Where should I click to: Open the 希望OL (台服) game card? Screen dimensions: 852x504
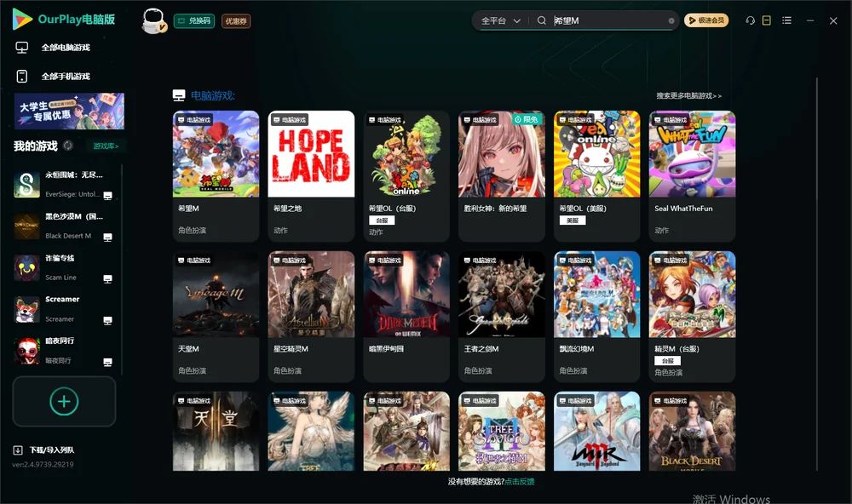[406, 176]
